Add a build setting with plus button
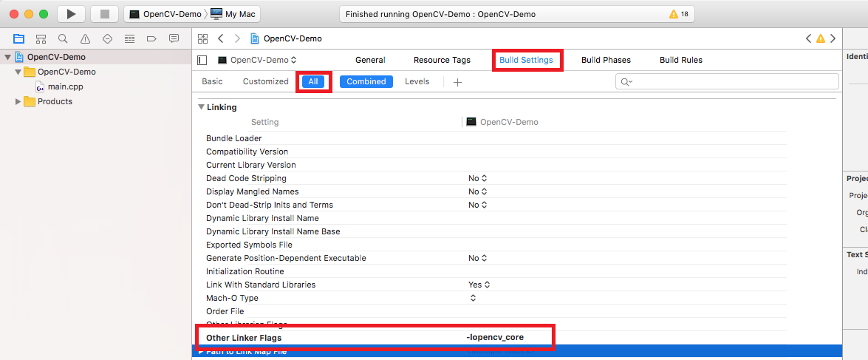 pyautogui.click(x=457, y=82)
